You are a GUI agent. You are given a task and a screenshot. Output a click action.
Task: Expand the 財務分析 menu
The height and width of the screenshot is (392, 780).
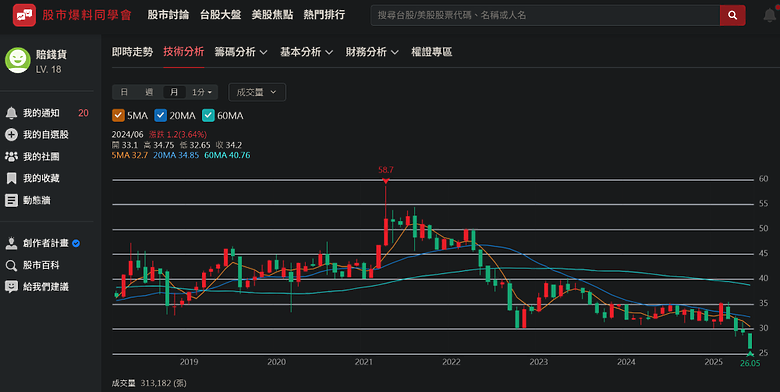pos(372,52)
